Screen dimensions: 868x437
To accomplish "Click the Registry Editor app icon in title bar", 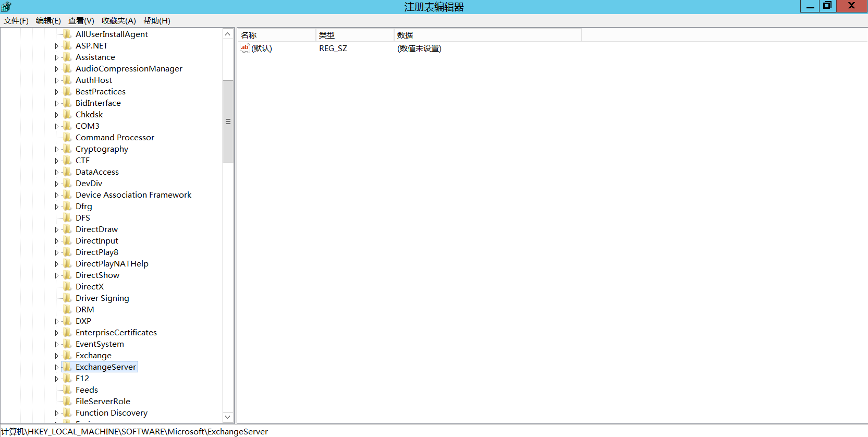I will (6, 6).
